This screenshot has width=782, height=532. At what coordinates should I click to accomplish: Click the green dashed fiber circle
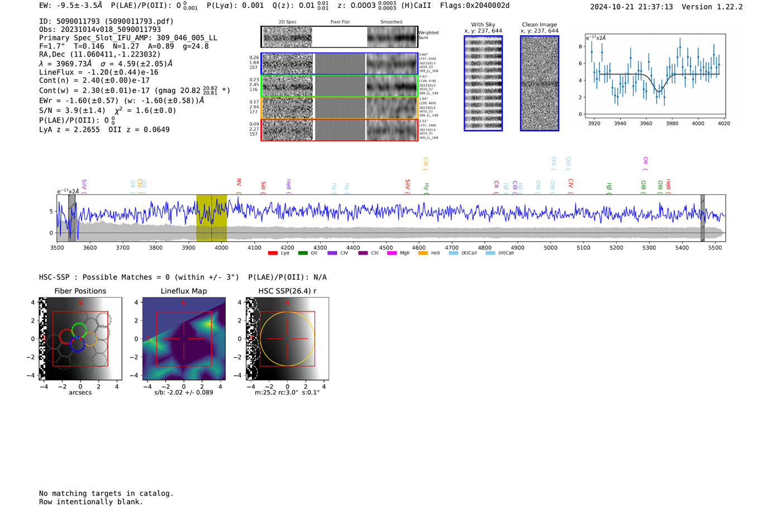[79, 329]
